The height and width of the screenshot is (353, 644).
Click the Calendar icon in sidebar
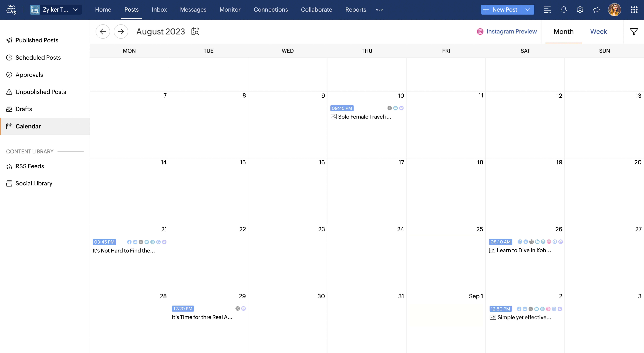(x=9, y=126)
